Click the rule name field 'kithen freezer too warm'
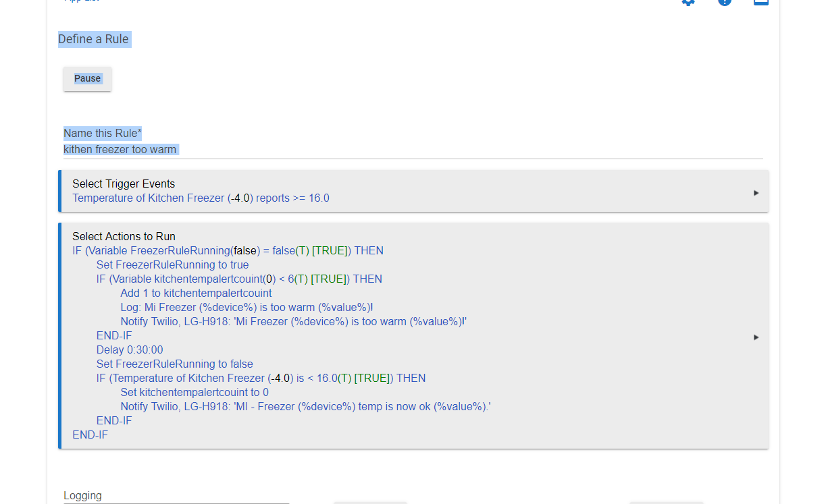 click(x=413, y=150)
